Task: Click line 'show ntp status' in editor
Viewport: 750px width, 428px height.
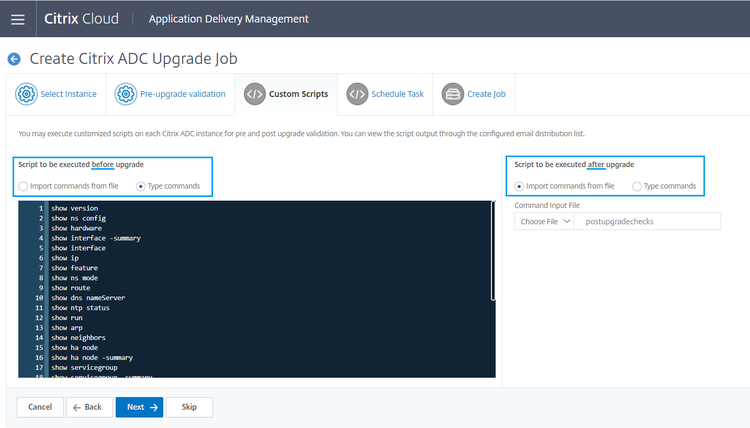Action: point(80,308)
